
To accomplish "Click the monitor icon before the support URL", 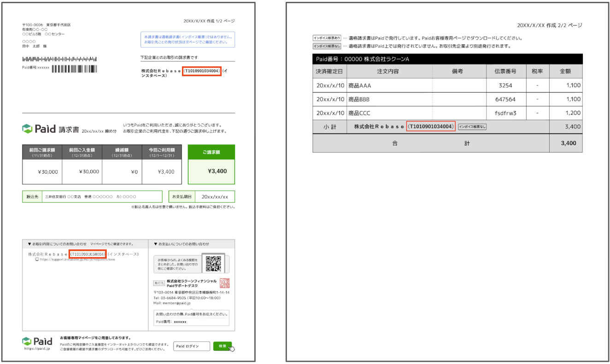I will tap(37, 259).
